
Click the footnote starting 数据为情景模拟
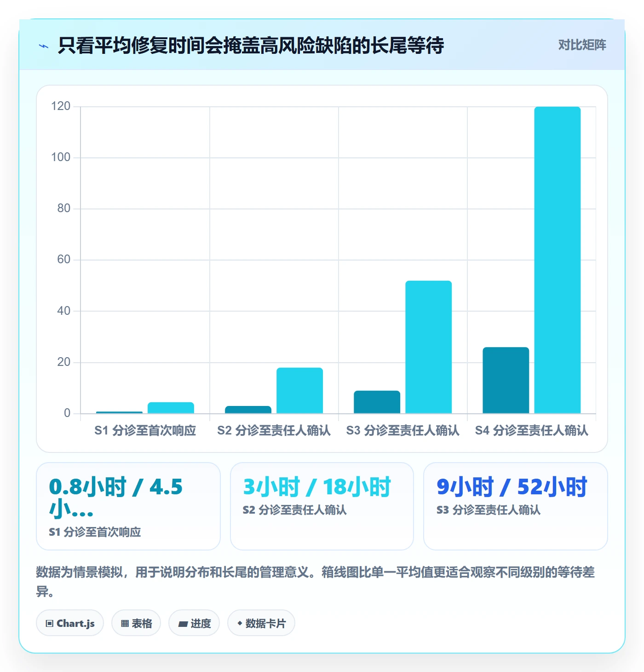point(316,582)
